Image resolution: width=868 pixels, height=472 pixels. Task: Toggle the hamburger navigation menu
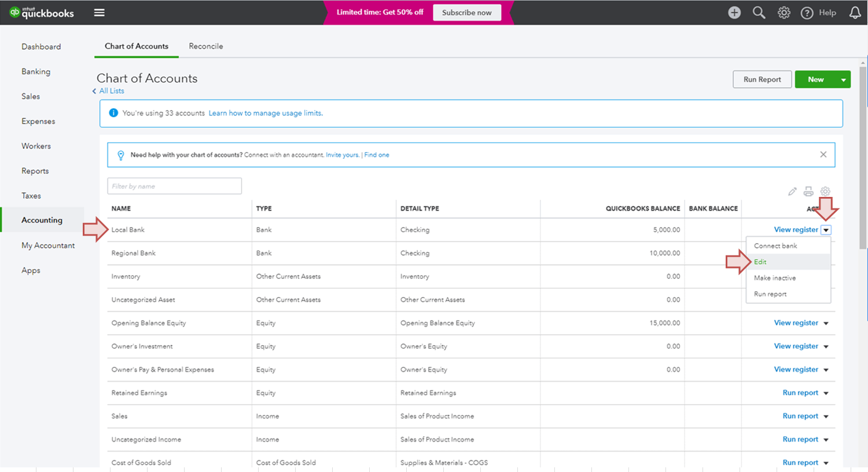(x=100, y=12)
